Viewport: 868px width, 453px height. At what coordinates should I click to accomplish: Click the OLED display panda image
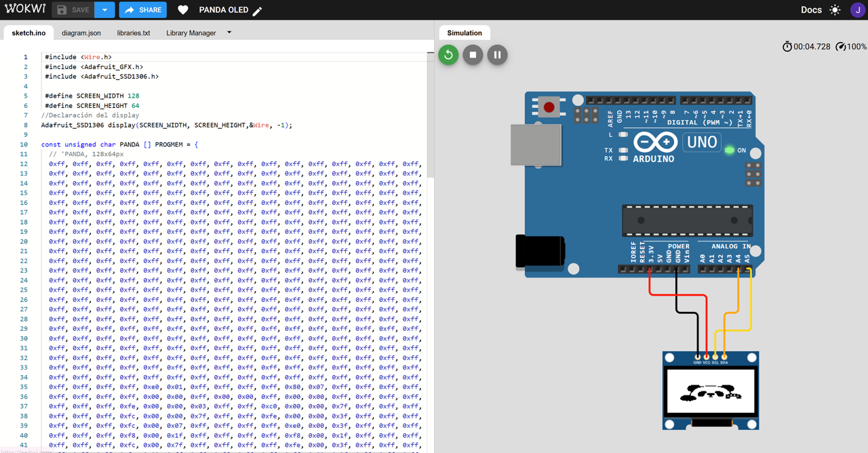[x=710, y=392]
